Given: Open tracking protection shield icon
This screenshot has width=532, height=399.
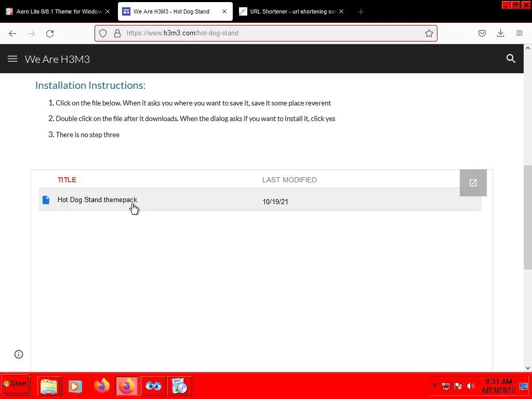Looking at the screenshot, I should [x=103, y=33].
